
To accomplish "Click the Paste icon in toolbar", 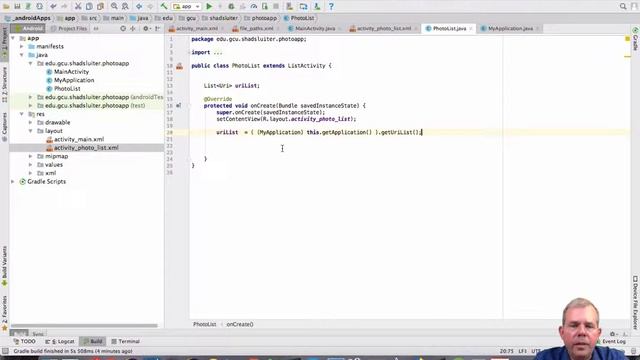I will point(100,7).
